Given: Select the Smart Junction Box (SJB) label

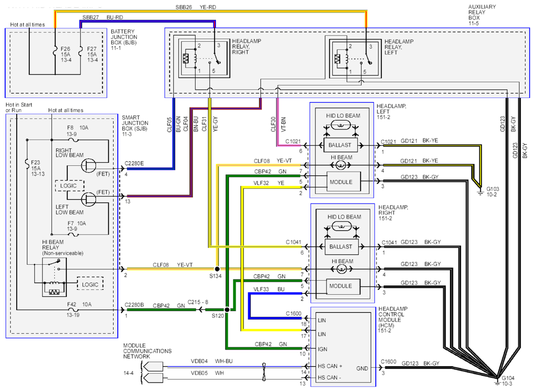Looking at the screenshot, I should pyautogui.click(x=135, y=125).
